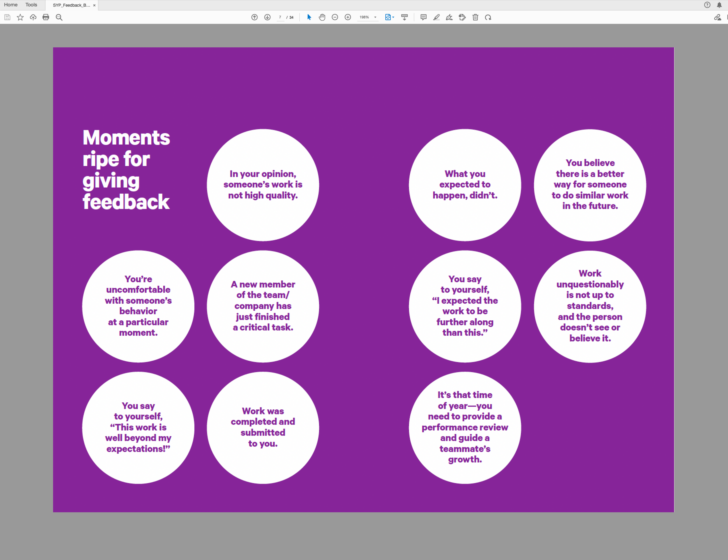Image resolution: width=728 pixels, height=560 pixels.
Task: Click the print document button
Action: 46,17
